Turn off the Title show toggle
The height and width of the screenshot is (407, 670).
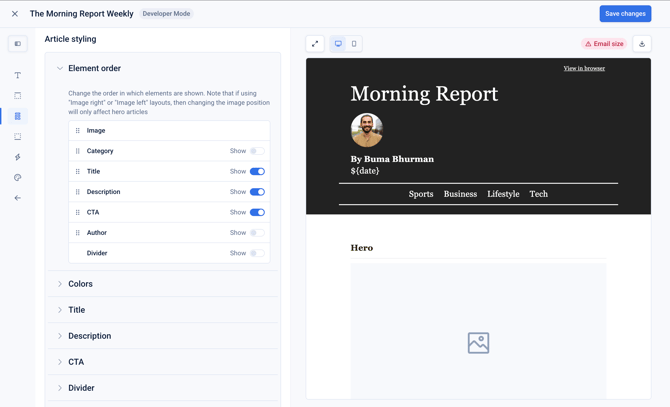click(257, 171)
